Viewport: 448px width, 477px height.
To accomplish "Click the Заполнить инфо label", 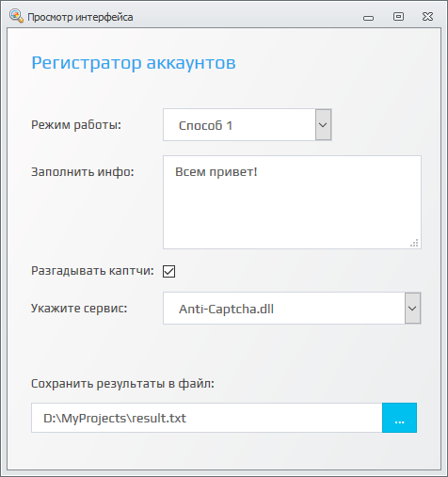I will coord(83,172).
